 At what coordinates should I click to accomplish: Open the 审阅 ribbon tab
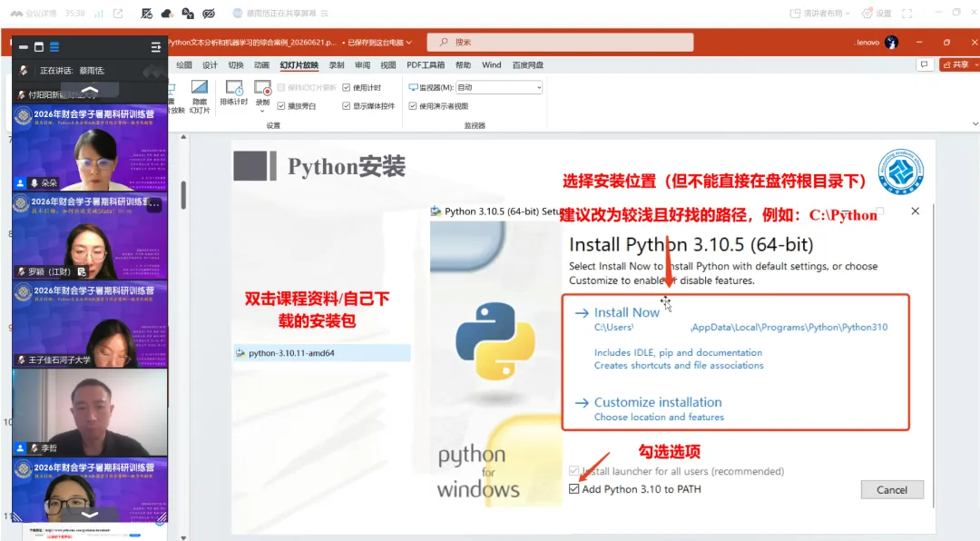(362, 65)
